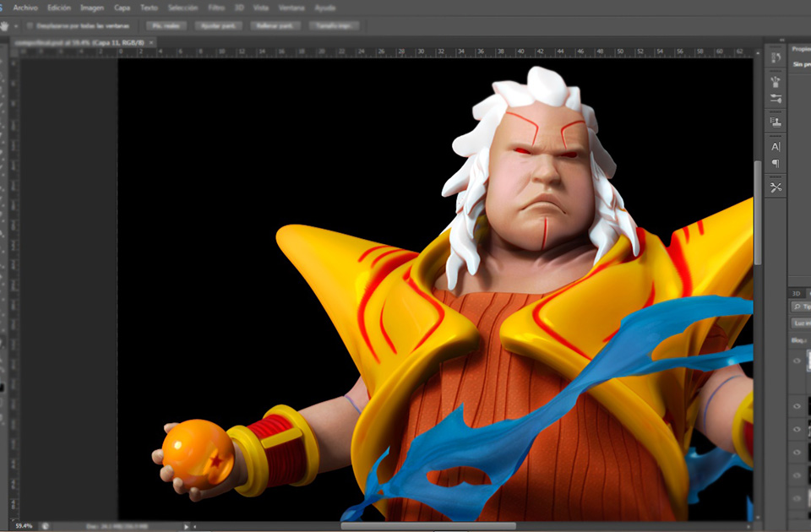Close the open document tab
Image resolution: width=811 pixels, height=532 pixels.
point(151,42)
